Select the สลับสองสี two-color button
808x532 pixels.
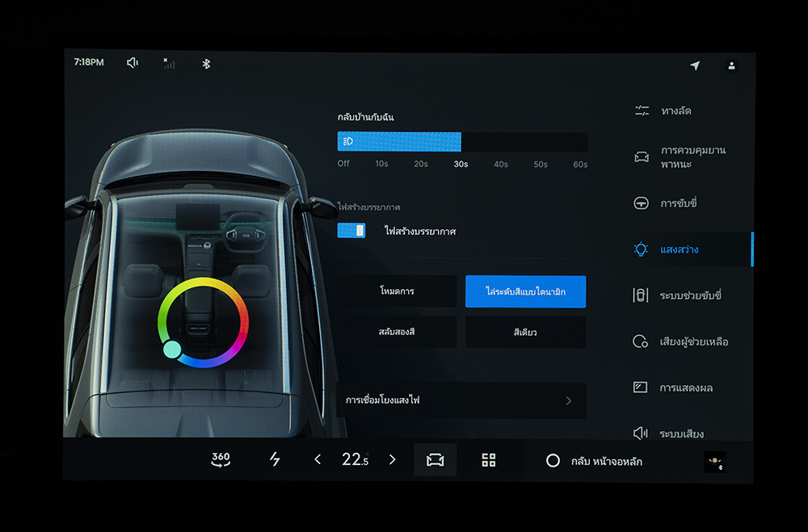point(397,332)
